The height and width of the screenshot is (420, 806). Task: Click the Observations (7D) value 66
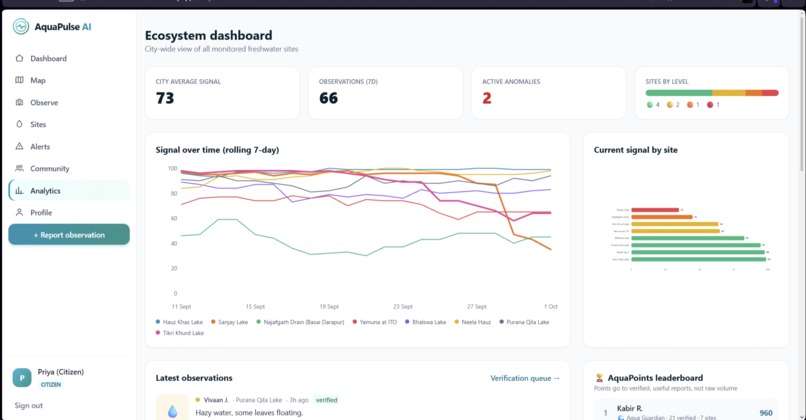tap(328, 98)
